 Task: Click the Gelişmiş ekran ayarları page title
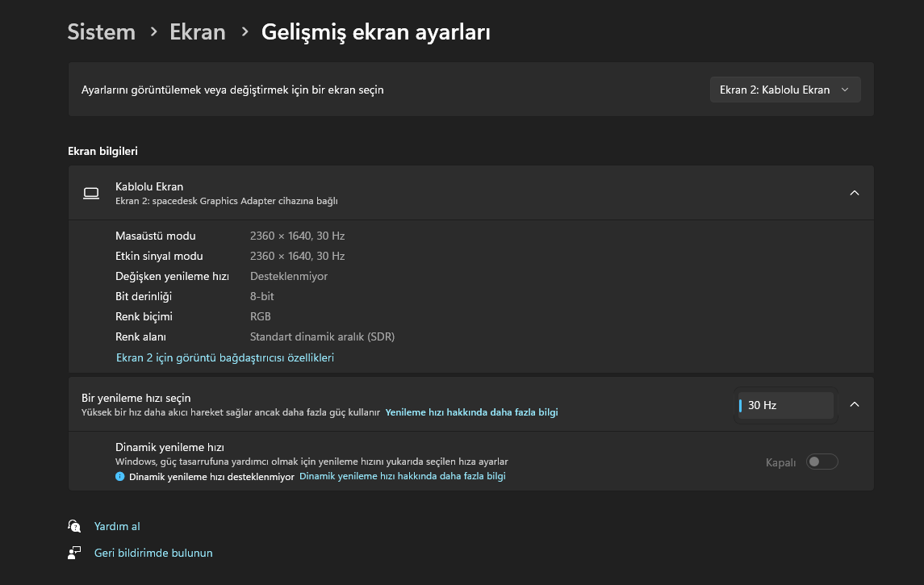[376, 31]
